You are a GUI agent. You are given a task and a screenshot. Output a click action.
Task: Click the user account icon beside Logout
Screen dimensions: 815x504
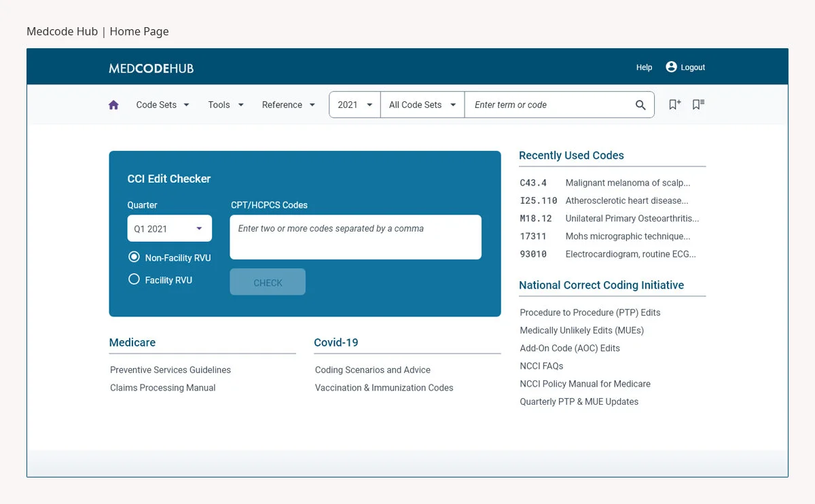[671, 67]
